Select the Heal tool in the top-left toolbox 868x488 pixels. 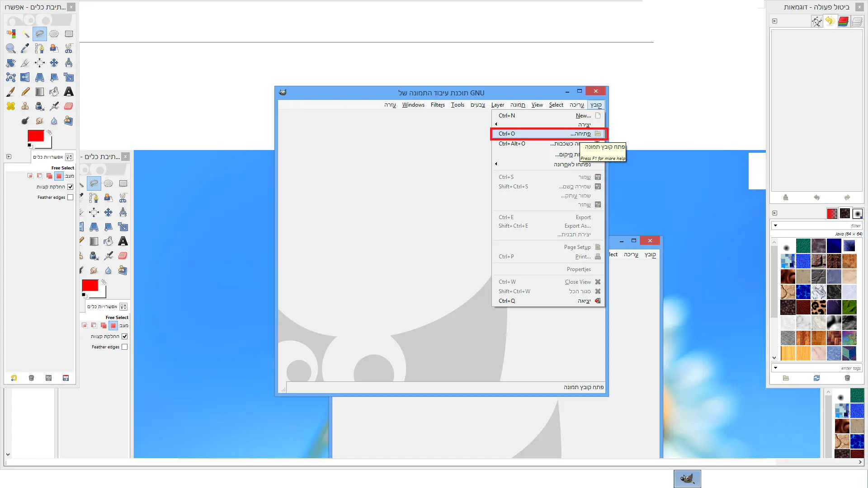coord(11,106)
